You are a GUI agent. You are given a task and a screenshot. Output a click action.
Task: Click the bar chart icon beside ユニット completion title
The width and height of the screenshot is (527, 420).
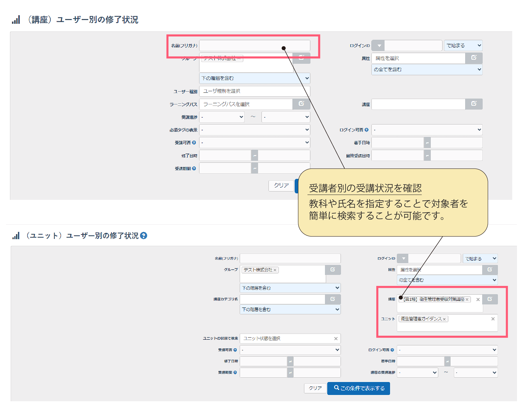16,235
